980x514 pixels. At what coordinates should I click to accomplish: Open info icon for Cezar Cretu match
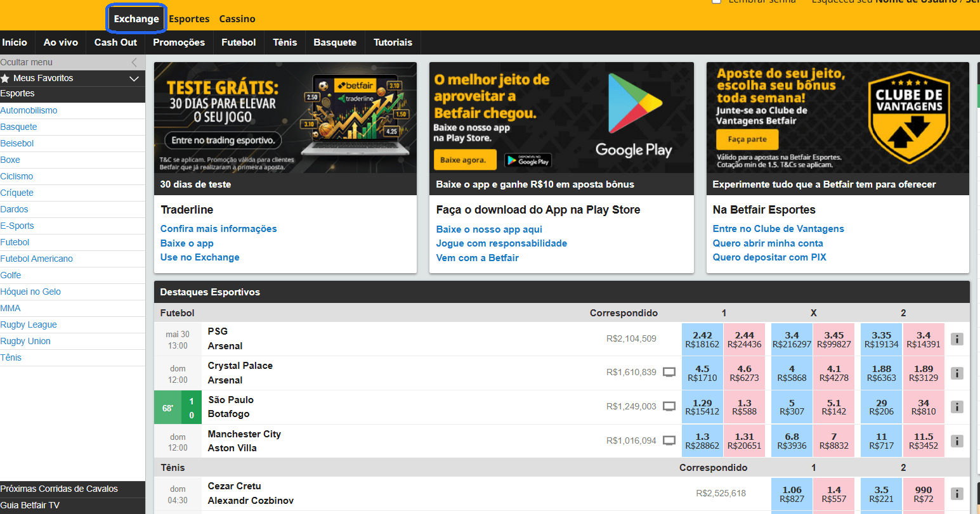point(957,494)
